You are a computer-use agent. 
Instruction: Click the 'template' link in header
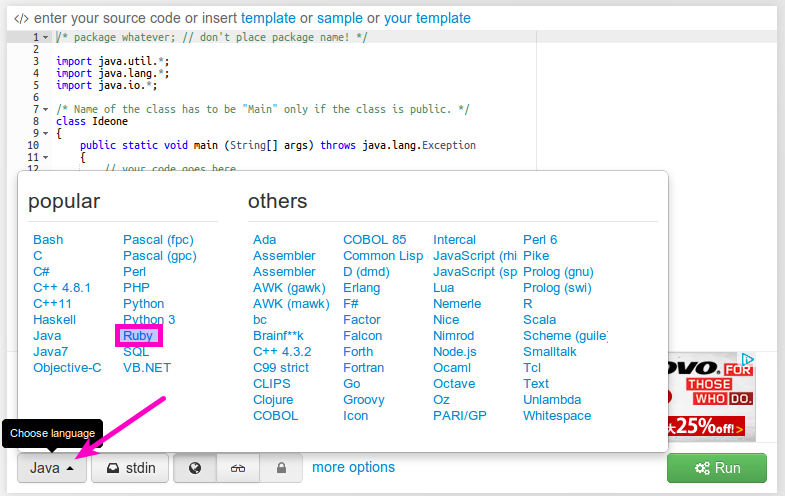tap(268, 18)
